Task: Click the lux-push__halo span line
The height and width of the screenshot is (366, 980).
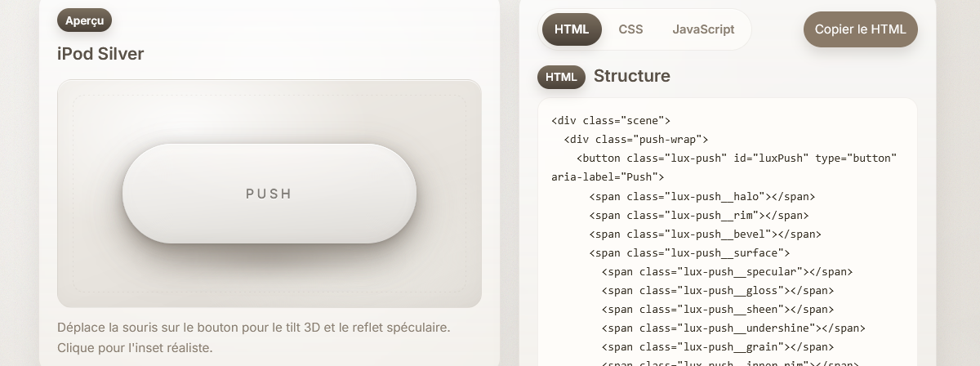Action: (x=702, y=196)
